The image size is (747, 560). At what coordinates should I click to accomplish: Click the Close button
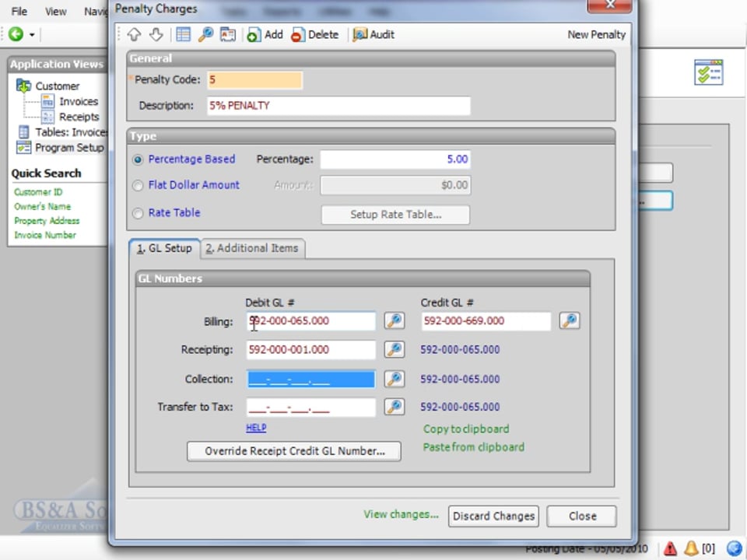(x=582, y=516)
